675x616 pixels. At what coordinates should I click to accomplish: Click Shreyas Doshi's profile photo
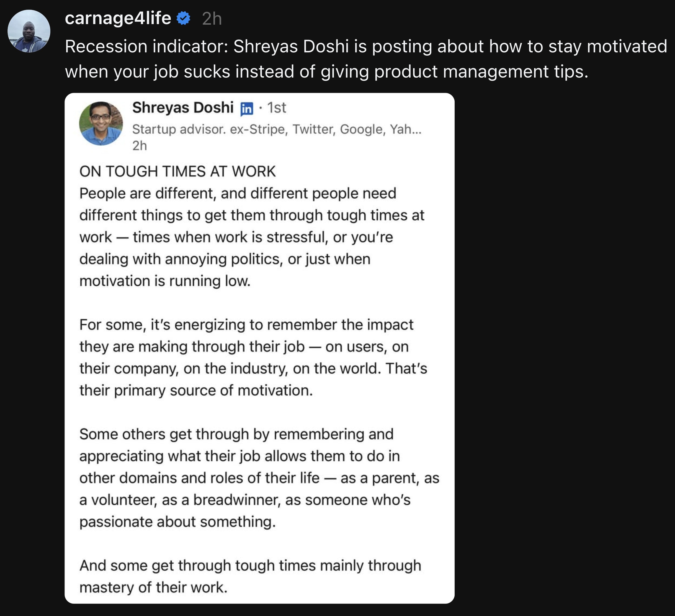pyautogui.click(x=101, y=123)
